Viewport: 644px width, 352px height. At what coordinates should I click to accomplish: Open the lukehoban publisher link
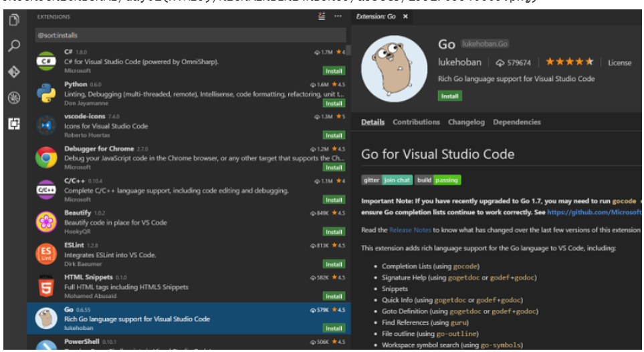coord(459,62)
